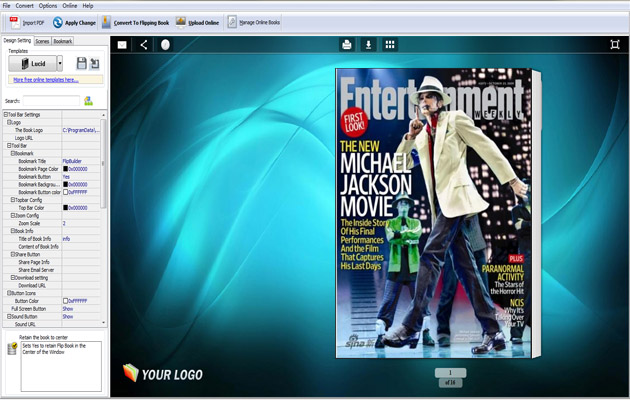Switch to the Bookmark tab
630x400 pixels.
pyautogui.click(x=63, y=41)
